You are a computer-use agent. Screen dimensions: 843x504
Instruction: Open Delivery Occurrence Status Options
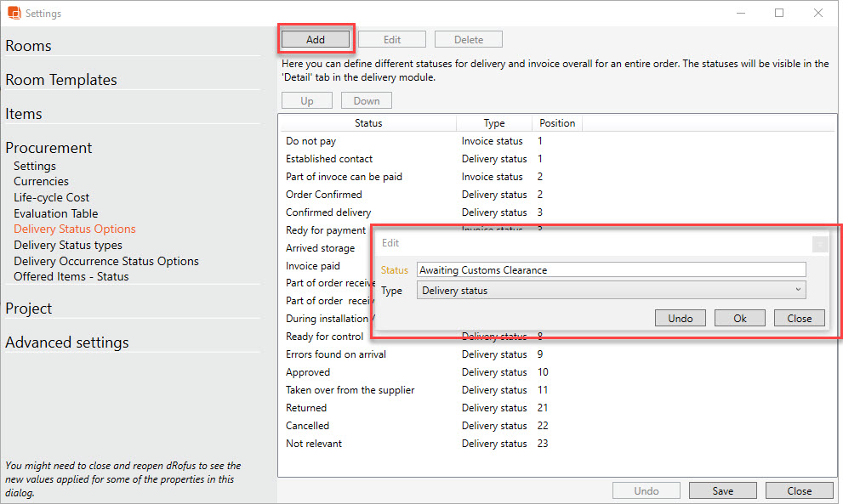[106, 261]
